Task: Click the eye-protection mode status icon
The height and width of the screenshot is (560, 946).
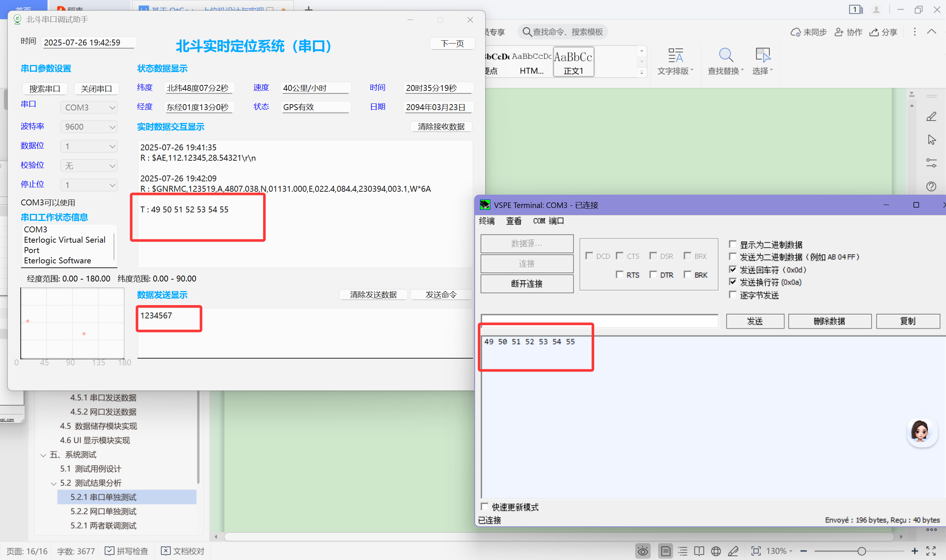Action: [x=643, y=552]
